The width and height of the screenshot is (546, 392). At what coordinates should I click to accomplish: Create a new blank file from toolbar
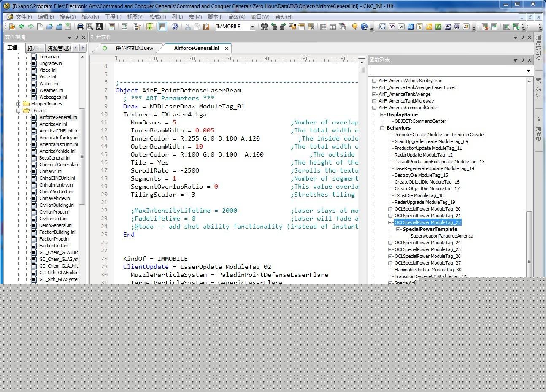coord(40,27)
